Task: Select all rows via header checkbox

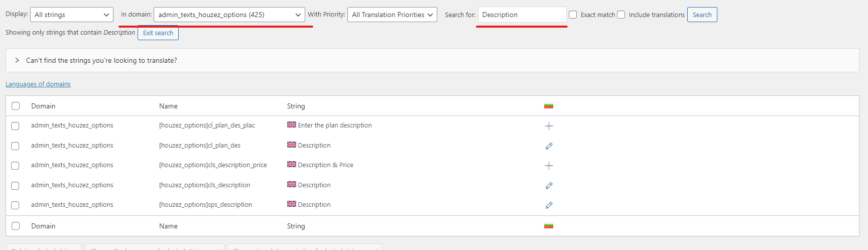Action: pyautogui.click(x=16, y=106)
